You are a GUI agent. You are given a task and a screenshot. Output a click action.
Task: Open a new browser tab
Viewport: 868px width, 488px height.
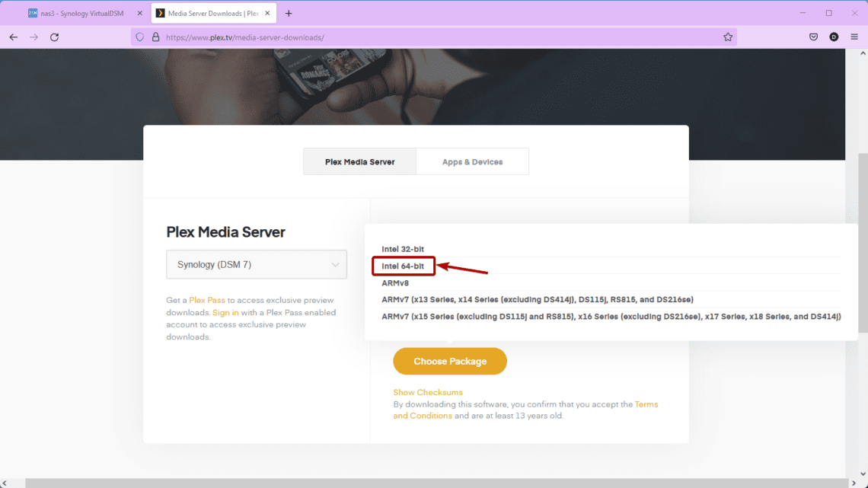point(289,13)
